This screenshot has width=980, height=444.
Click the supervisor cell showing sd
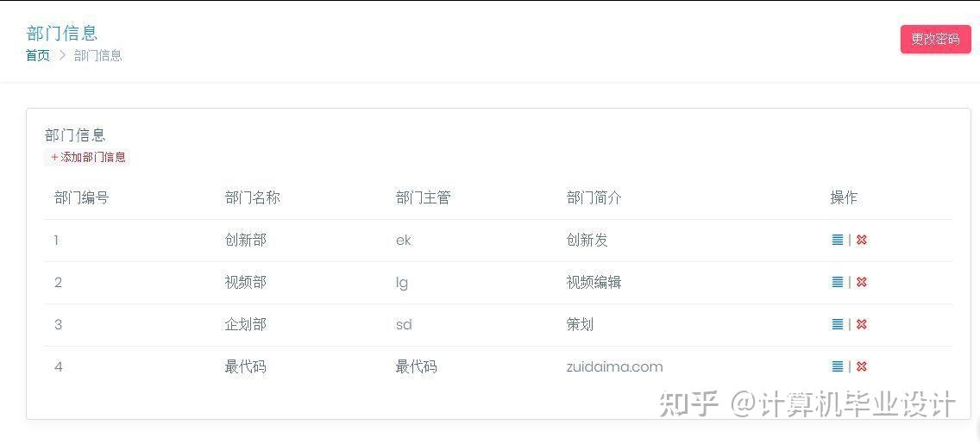tap(404, 324)
